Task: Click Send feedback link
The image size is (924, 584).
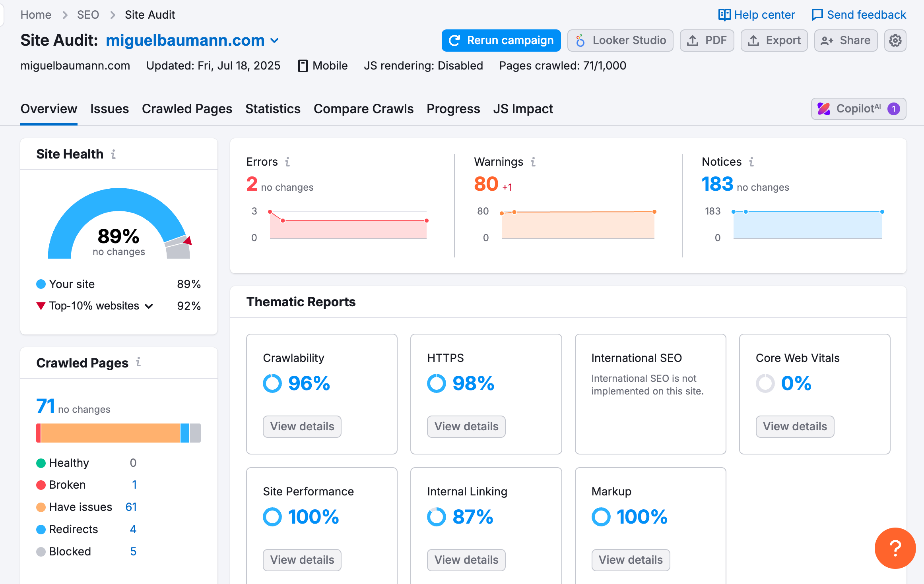Action: point(859,15)
